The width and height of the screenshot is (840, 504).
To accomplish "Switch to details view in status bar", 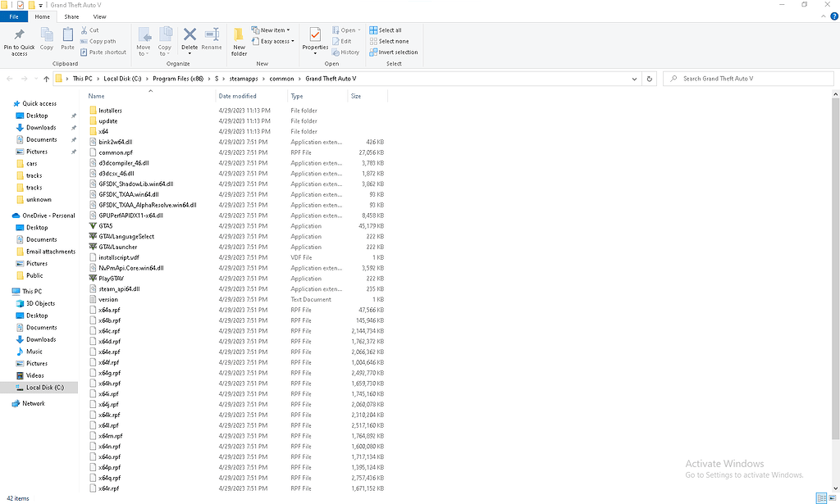I will (821, 498).
